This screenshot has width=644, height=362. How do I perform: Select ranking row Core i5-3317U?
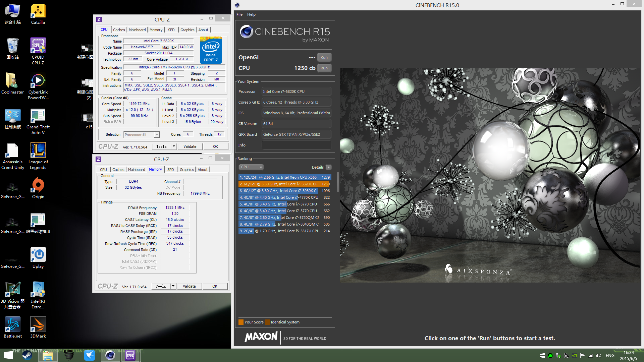pos(284,231)
